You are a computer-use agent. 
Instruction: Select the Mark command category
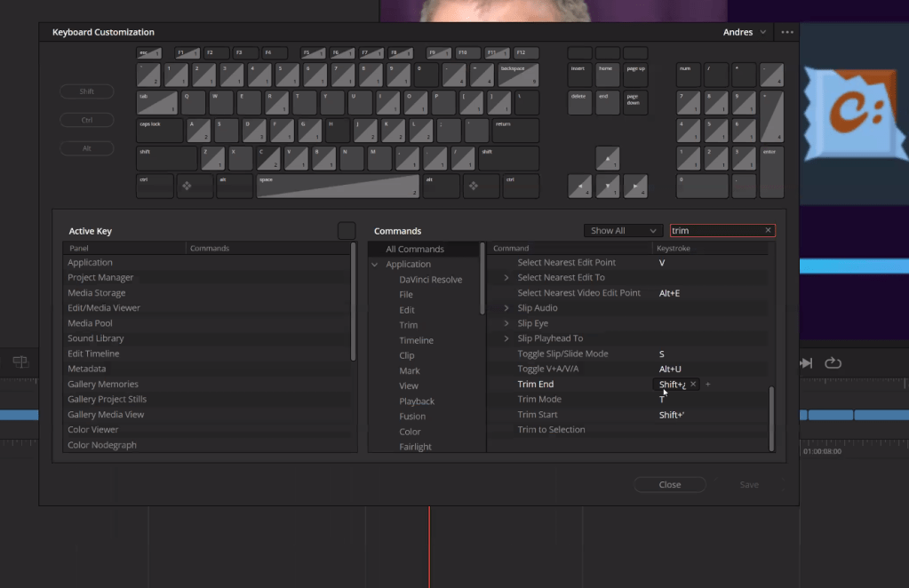[x=410, y=370]
